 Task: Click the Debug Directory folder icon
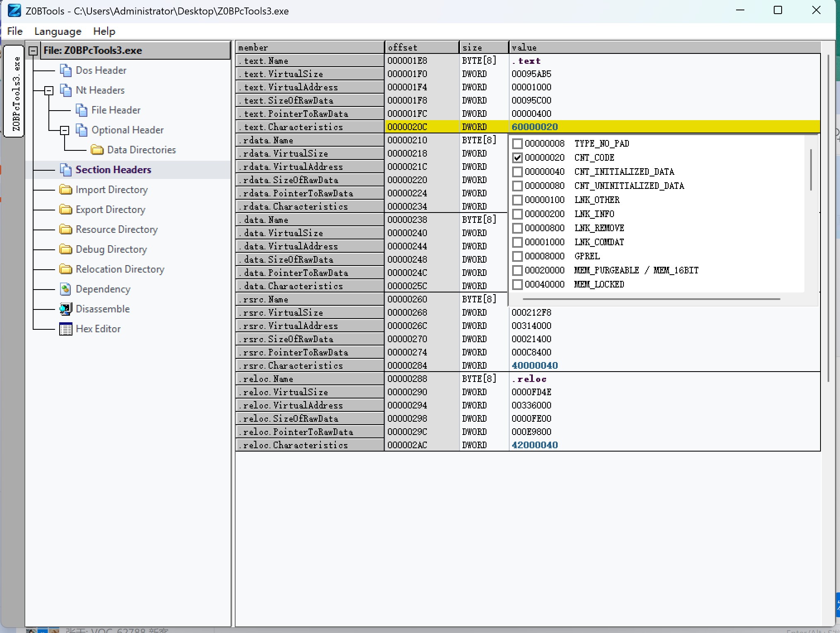pyautogui.click(x=66, y=249)
